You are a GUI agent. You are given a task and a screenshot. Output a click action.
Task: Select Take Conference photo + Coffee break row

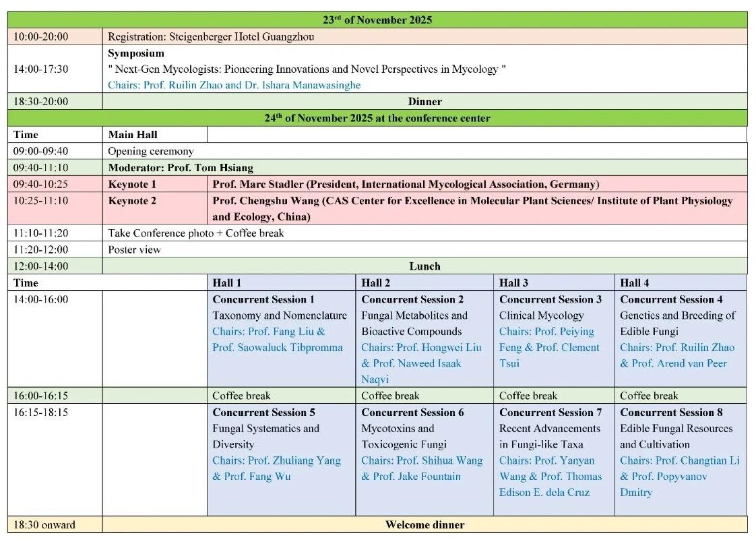point(195,233)
